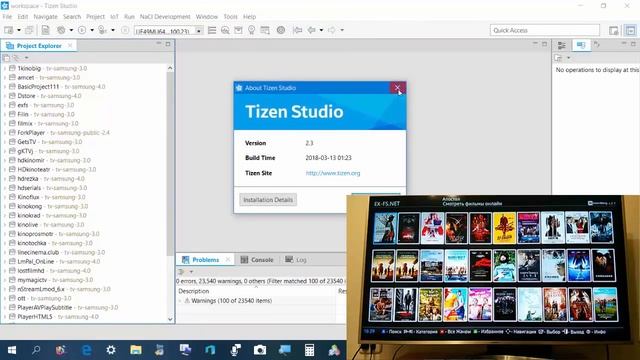Expand the 1kinobig project node
640x360 pixels.
(5, 68)
